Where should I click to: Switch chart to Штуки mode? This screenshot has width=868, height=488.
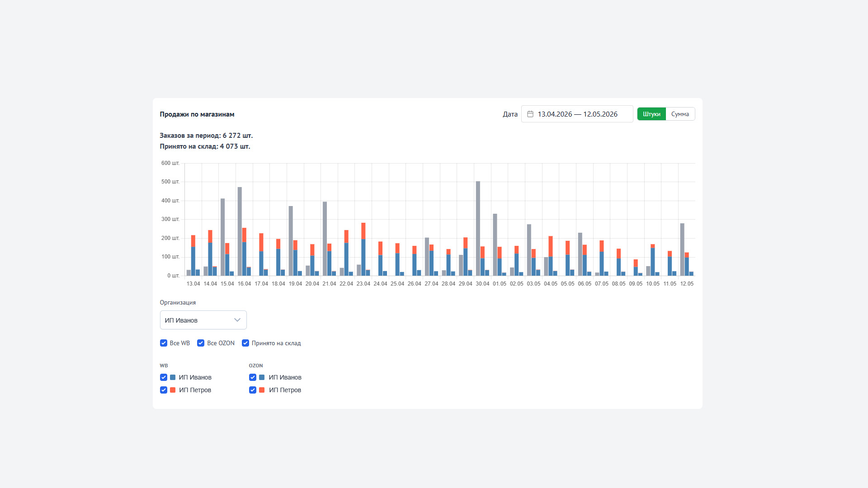pyautogui.click(x=651, y=114)
